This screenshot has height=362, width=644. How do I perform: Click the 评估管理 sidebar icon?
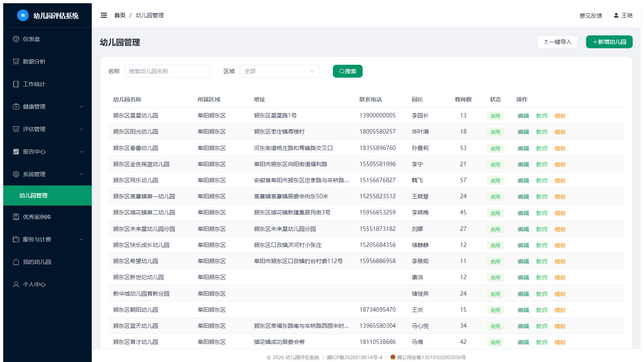pos(16,129)
